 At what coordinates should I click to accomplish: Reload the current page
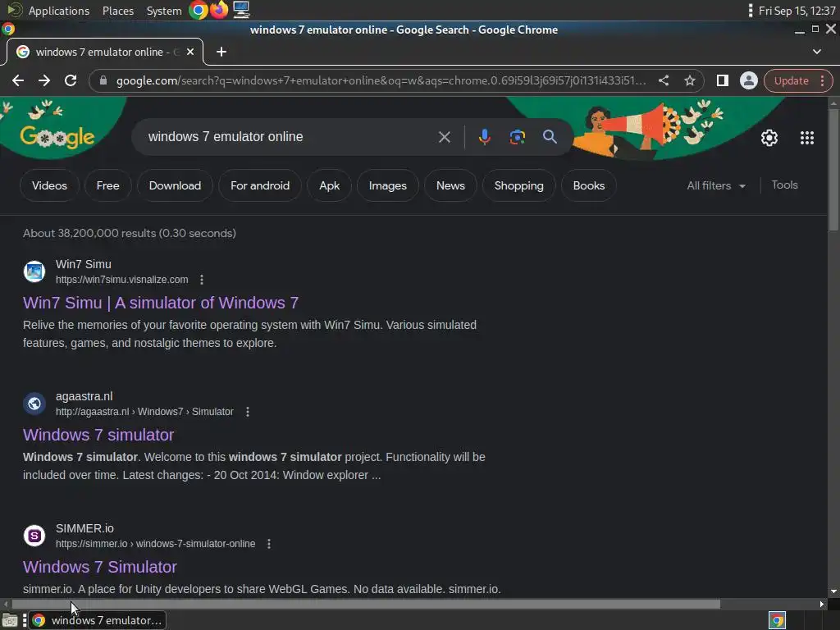coord(71,80)
